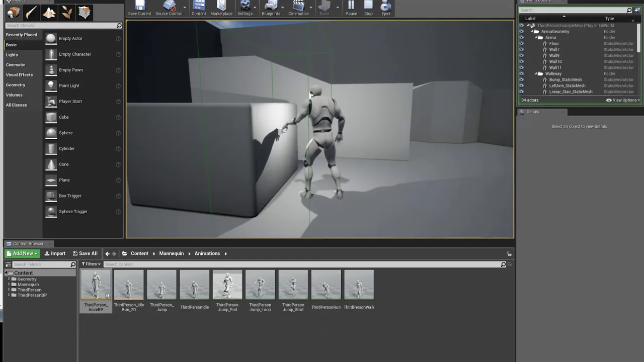Toggle the Content Browser lock icon
The width and height of the screenshot is (644, 362).
coord(509,254)
